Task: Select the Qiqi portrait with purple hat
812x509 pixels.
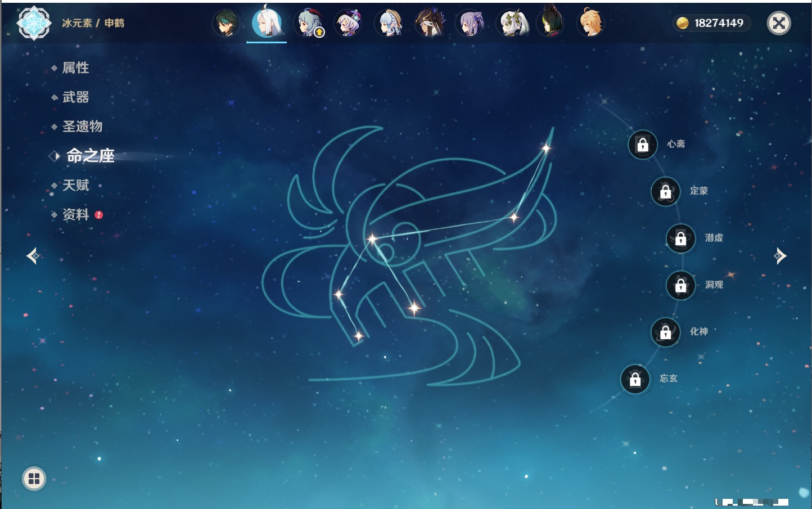Action: (x=349, y=23)
